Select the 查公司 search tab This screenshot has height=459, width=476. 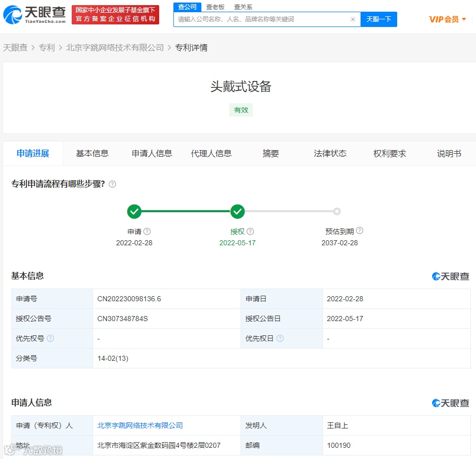(x=187, y=7)
